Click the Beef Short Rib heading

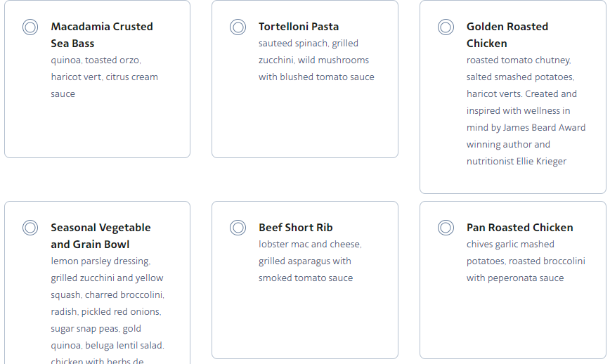[x=296, y=228]
